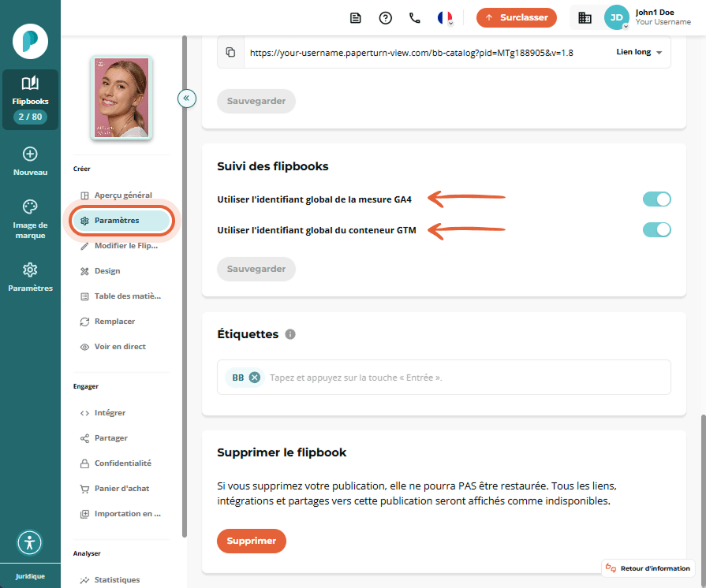Viewport: 706px width, 588px height.
Task: Click the main page vertical scrollbar
Action: (x=703, y=500)
